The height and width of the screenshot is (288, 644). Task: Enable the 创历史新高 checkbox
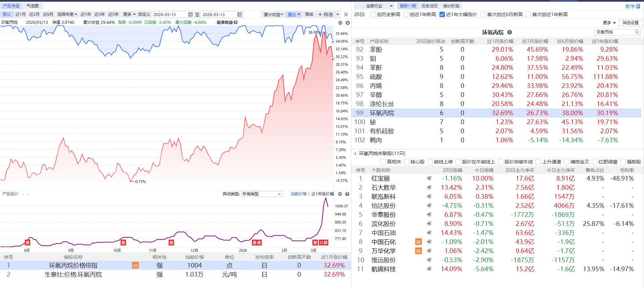coord(373,14)
